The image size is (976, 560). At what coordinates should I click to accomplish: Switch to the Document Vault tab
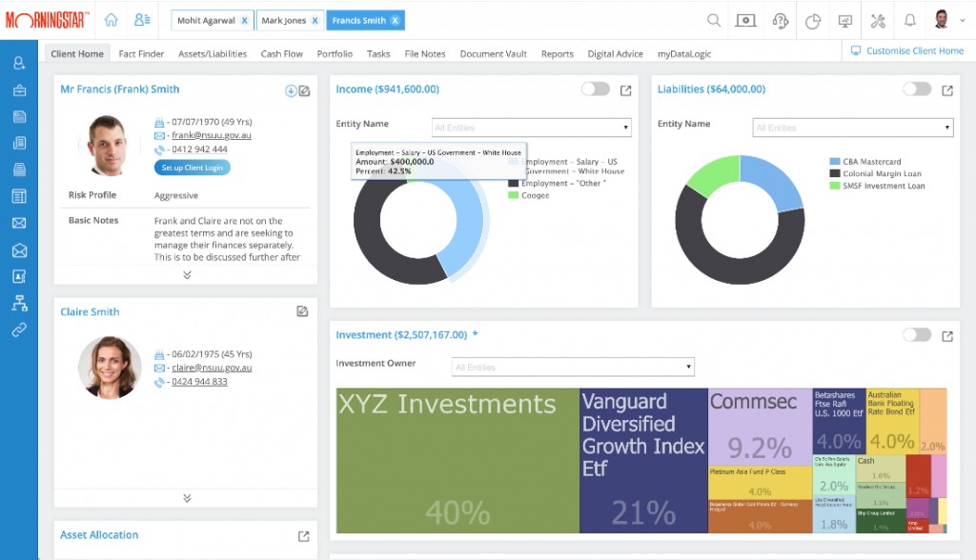pos(493,54)
